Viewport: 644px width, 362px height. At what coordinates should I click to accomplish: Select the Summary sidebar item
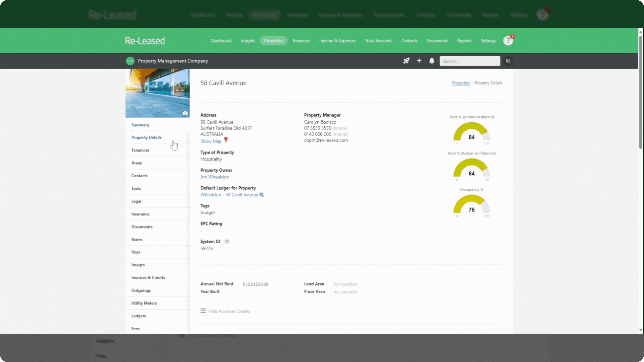pyautogui.click(x=158, y=125)
